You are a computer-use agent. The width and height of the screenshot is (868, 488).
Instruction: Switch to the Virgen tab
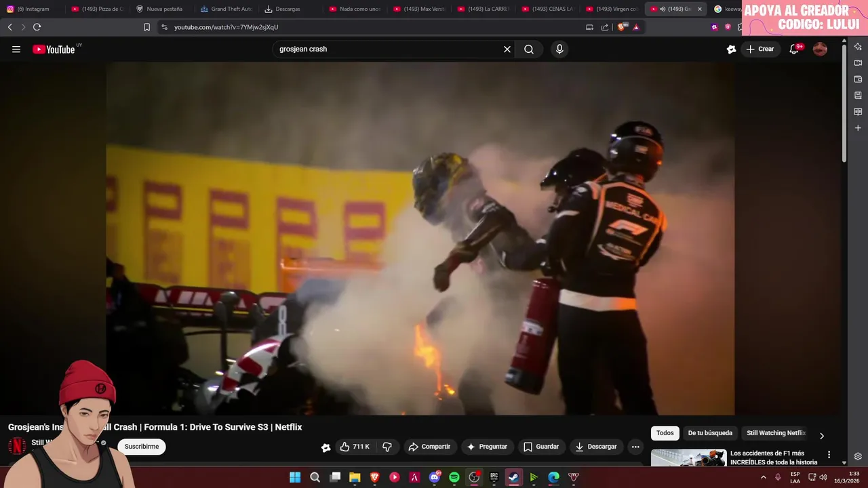point(612,9)
